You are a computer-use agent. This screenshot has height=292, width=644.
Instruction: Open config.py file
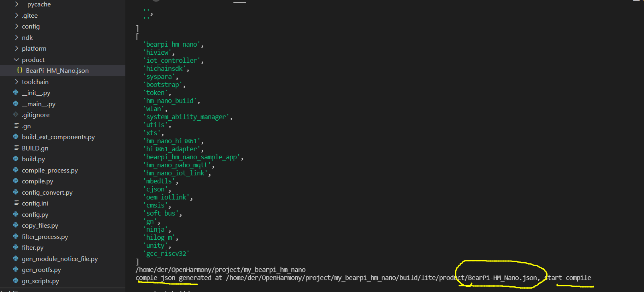[35, 215]
